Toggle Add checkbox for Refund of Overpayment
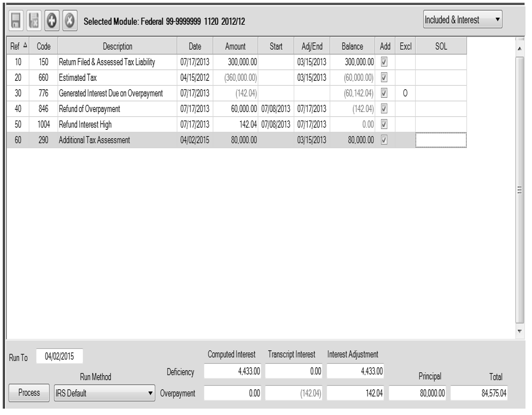Viewport: 532px width, 415px height. (384, 109)
